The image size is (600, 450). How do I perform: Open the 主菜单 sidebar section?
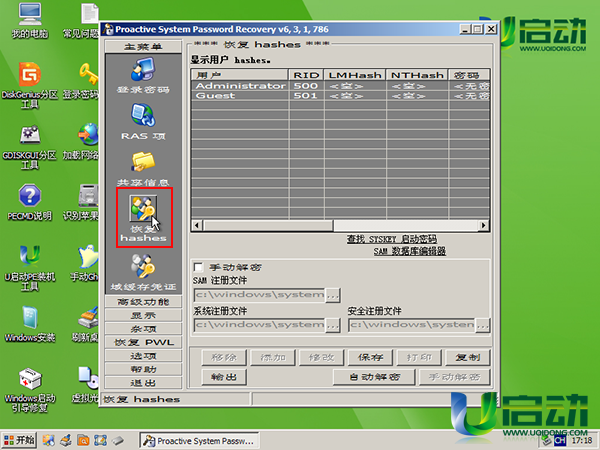[143, 47]
